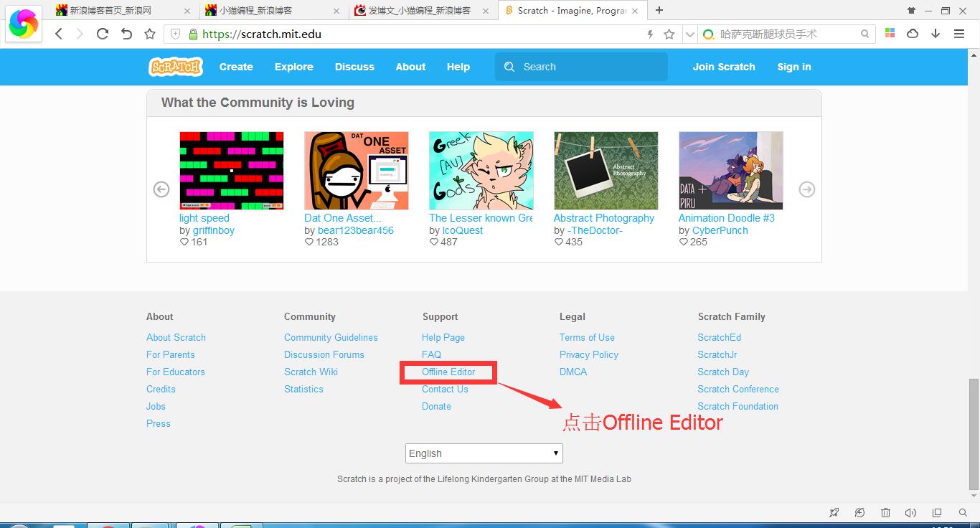Open the Help menu item
Image resolution: width=980 pixels, height=528 pixels.
(x=458, y=67)
